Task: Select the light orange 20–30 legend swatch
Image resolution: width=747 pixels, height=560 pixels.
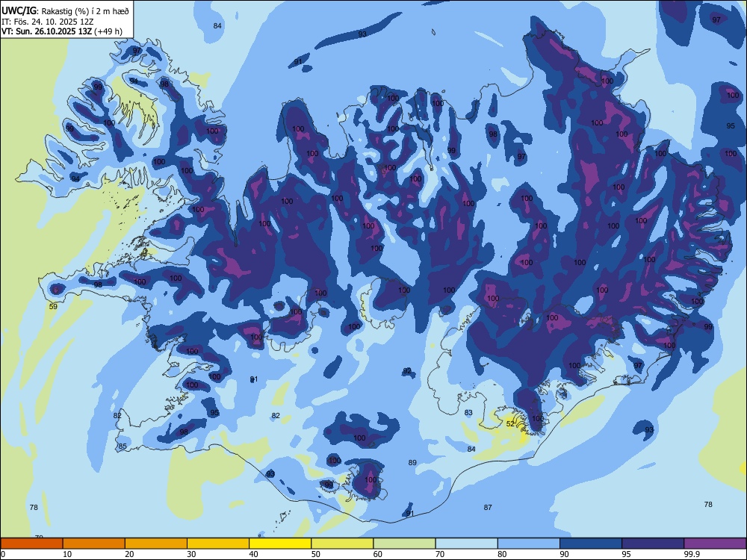Action: tap(156, 544)
